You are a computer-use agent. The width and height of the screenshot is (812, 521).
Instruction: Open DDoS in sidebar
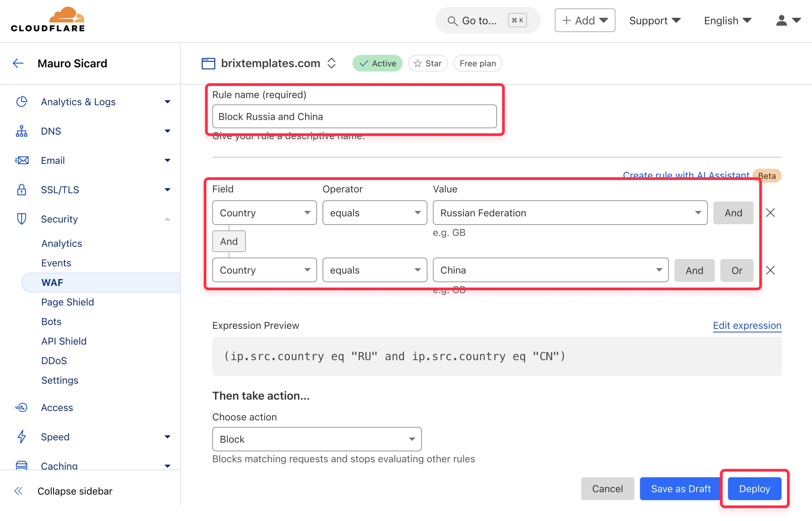54,361
